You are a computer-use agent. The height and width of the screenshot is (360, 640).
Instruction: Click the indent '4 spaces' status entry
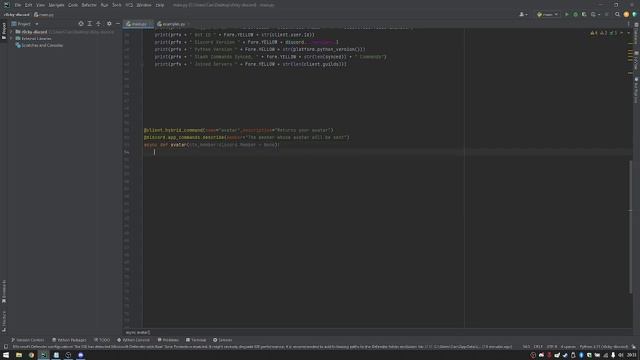click(x=568, y=347)
